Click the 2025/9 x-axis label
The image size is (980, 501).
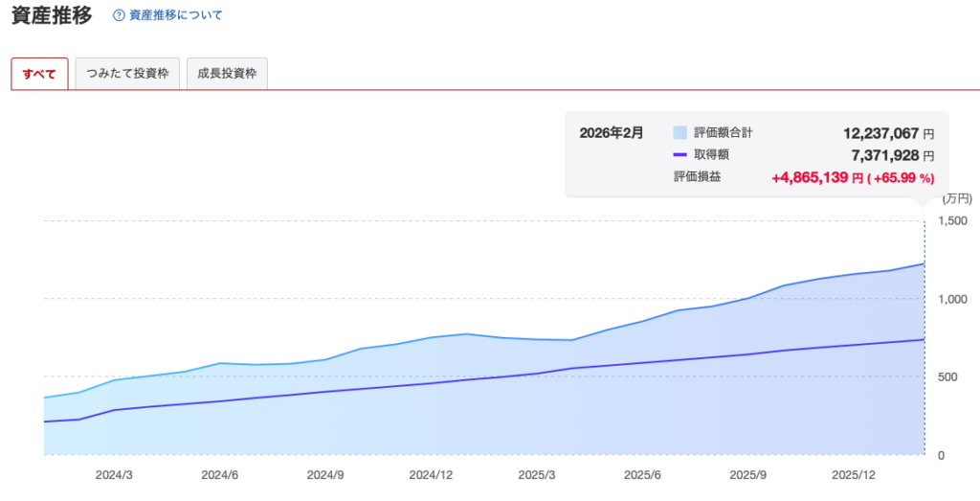(x=748, y=474)
